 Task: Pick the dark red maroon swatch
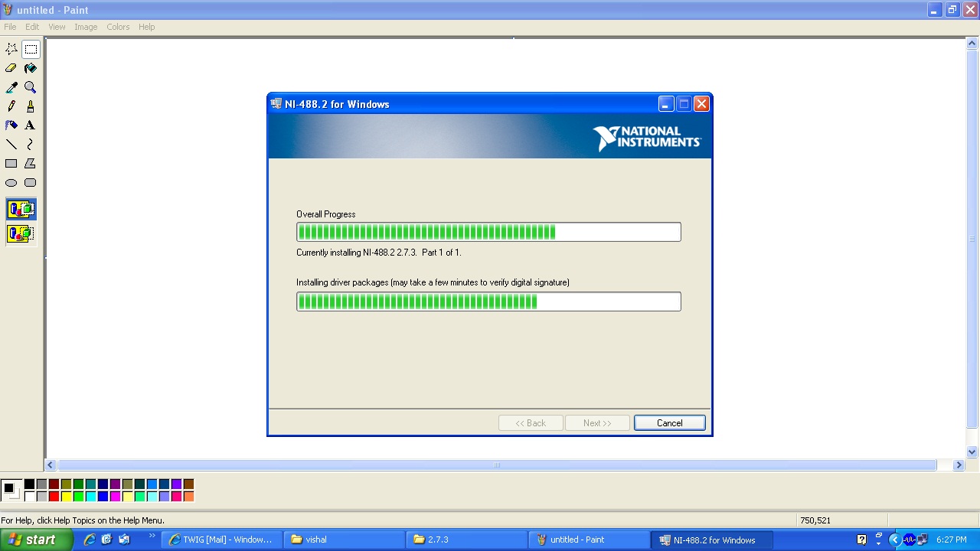[54, 484]
